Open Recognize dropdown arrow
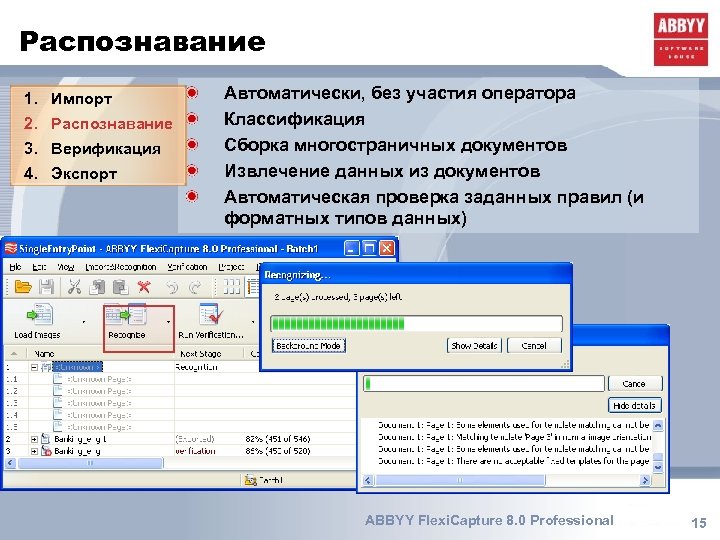The height and width of the screenshot is (540, 720). tap(169, 322)
